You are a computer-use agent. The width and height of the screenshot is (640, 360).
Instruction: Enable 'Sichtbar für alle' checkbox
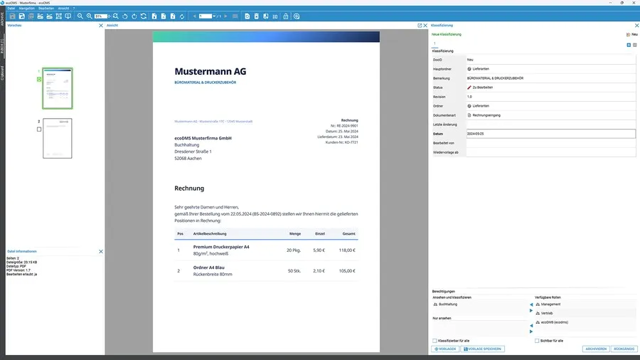(x=537, y=340)
